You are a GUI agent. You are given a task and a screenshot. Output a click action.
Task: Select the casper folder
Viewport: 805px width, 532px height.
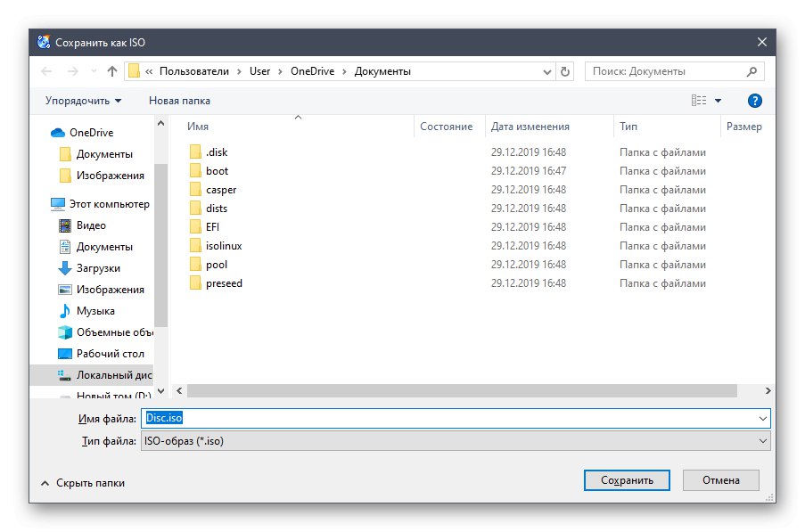pos(221,189)
